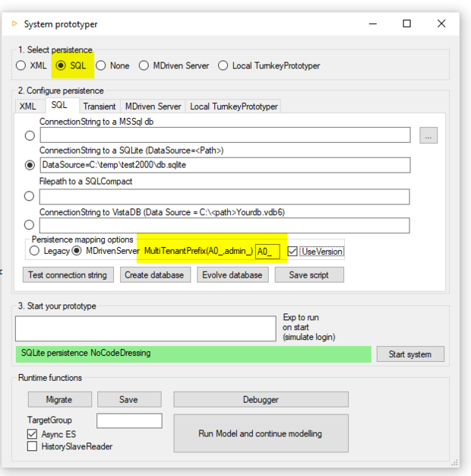471x476 pixels.
Task: Click the SQLCompact filepath field
Action: (224, 196)
